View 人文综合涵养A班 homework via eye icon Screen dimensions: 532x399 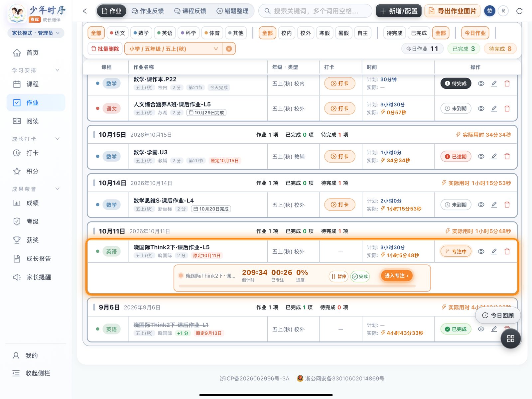[481, 108]
